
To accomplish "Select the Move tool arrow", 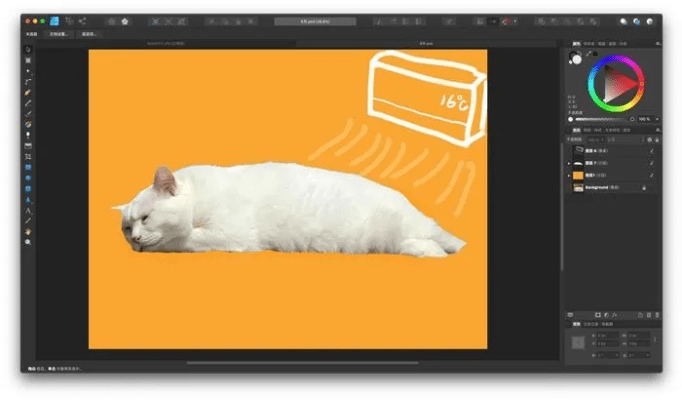I will point(28,50).
